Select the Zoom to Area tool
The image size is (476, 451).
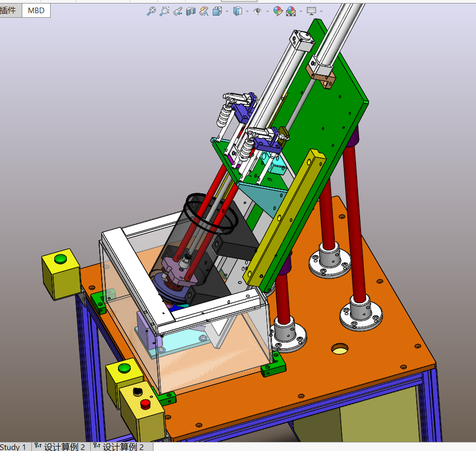(x=165, y=11)
